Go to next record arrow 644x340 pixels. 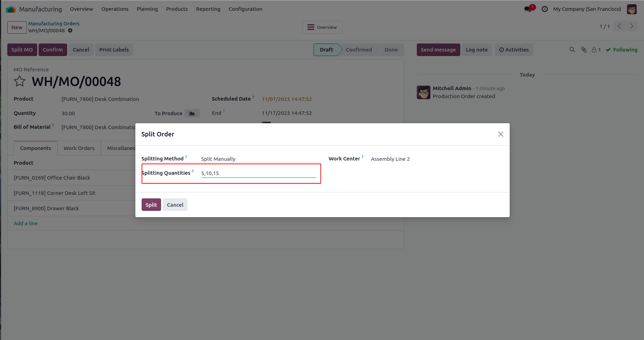(631, 26)
